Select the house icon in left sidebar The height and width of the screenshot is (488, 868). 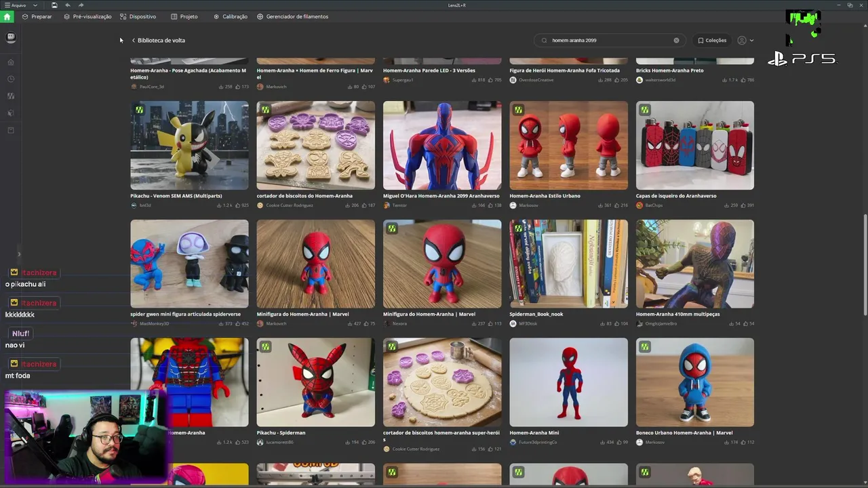coord(11,62)
